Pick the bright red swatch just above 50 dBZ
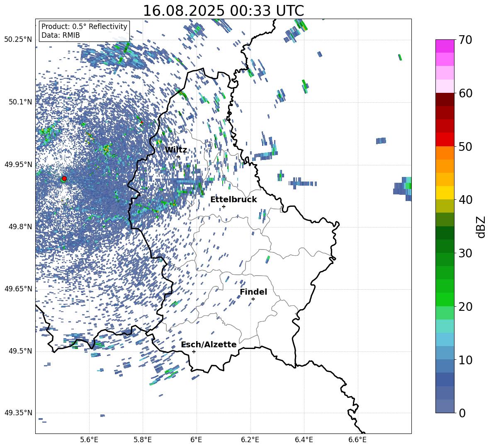Image resolution: width=491 pixels, height=448 pixels. 445,140
